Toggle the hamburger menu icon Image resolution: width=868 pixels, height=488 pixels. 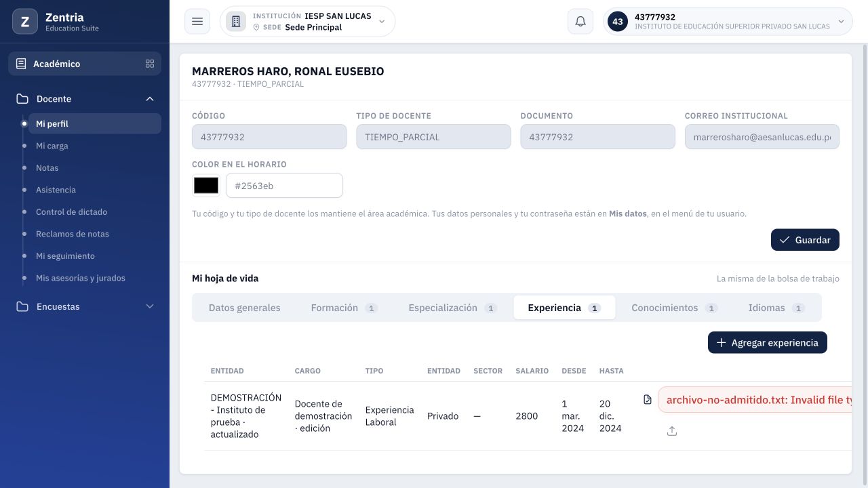tap(197, 22)
